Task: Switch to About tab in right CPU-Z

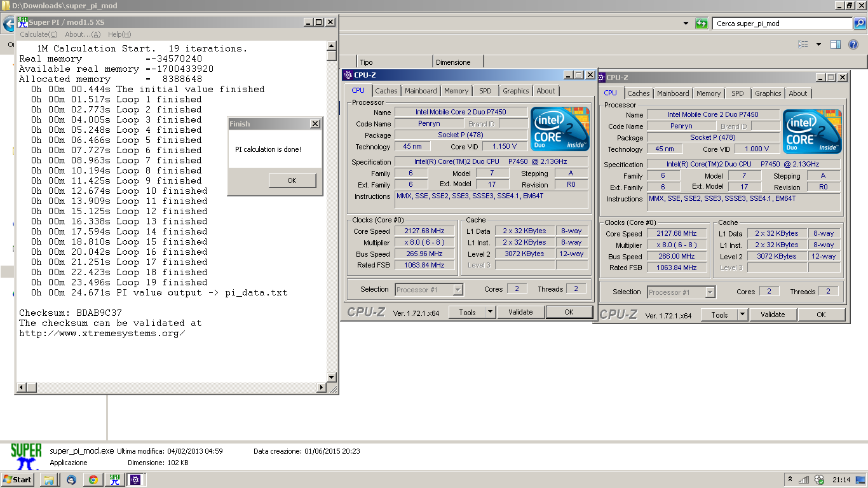Action: [x=798, y=93]
